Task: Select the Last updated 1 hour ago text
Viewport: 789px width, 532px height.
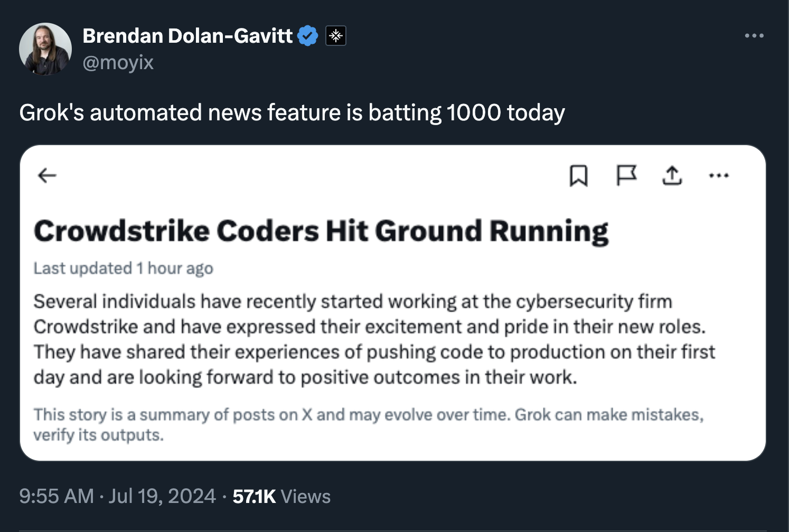Action: 123,268
